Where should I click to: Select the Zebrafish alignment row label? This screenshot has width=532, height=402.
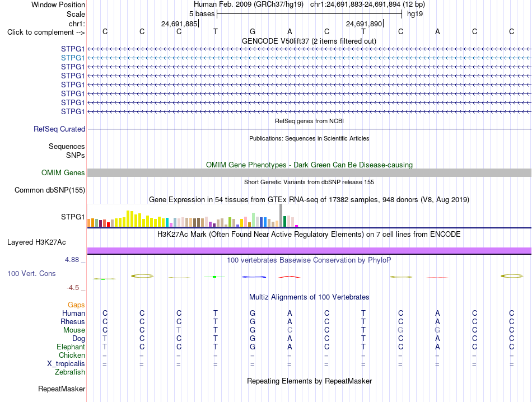pos(70,372)
